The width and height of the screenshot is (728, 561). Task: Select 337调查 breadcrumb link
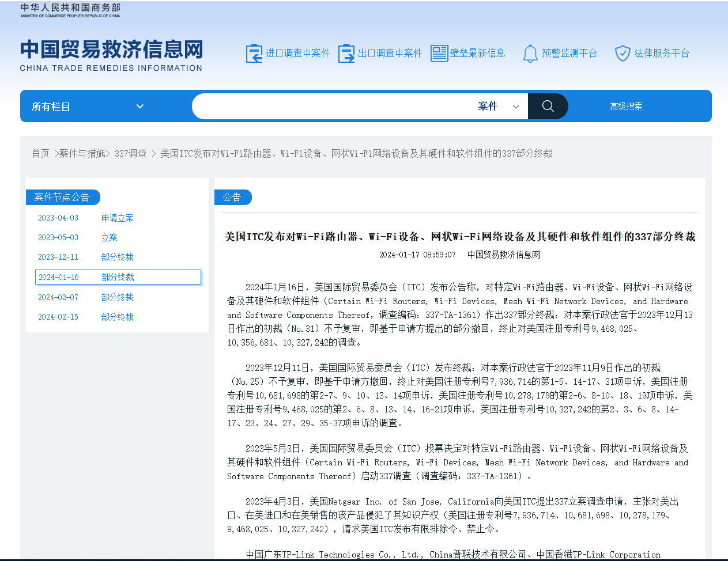[x=130, y=153]
